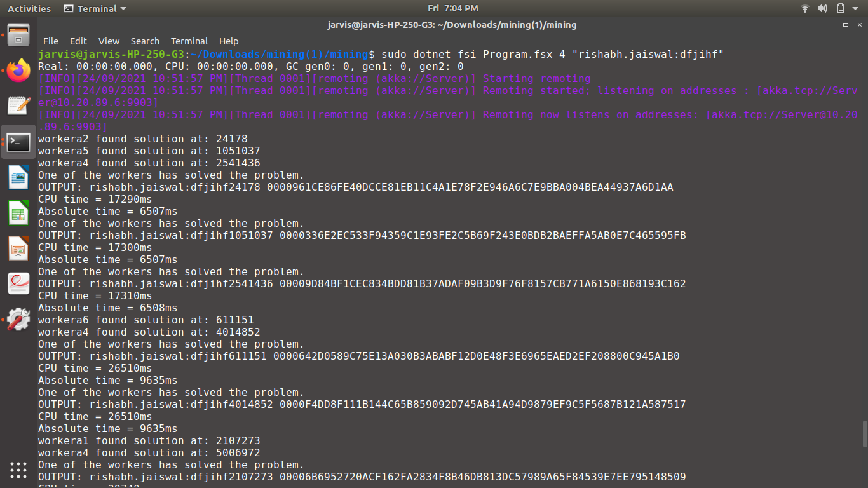Open the Help menu

229,41
